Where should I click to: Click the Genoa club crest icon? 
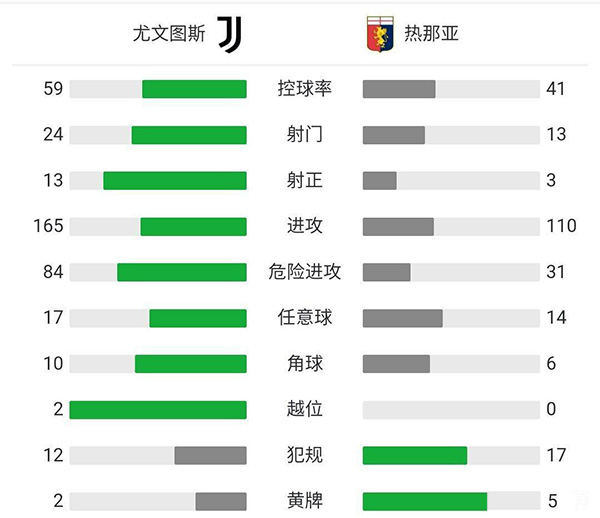[x=379, y=34]
